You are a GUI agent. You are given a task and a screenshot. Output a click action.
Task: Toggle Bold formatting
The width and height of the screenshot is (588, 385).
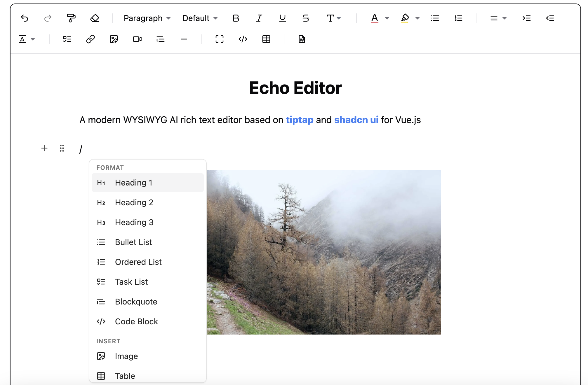click(x=236, y=18)
